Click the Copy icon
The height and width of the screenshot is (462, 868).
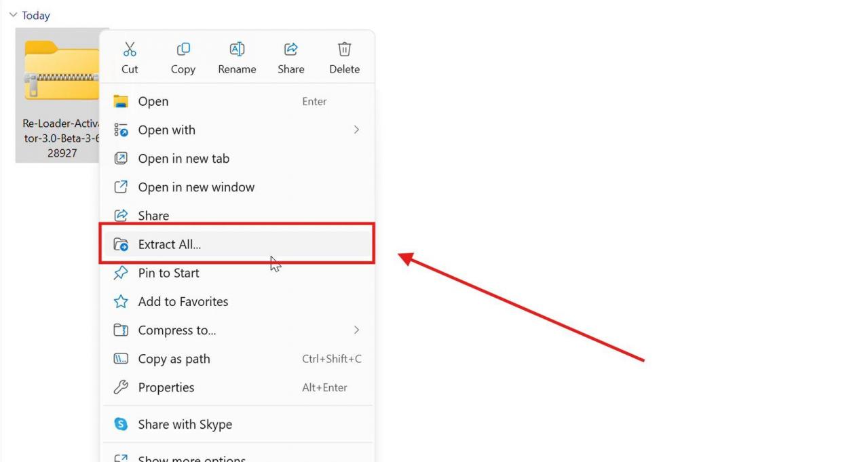click(183, 49)
